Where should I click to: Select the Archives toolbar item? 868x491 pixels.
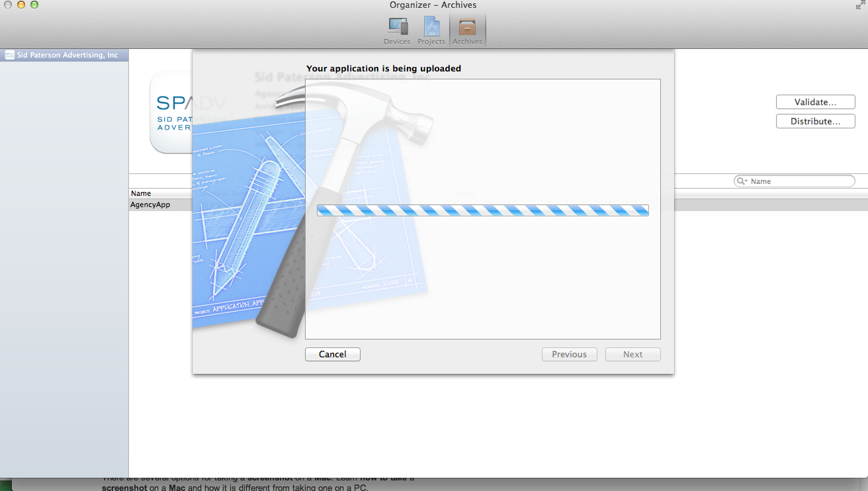click(x=468, y=30)
